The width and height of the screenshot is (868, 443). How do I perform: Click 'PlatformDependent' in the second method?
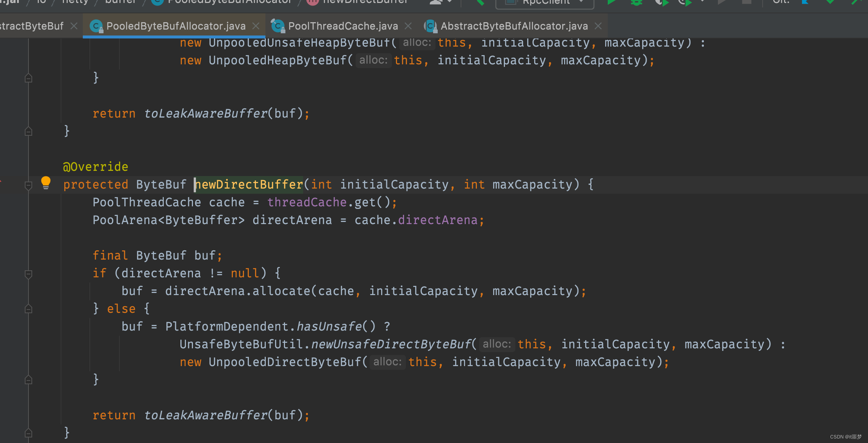(227, 327)
